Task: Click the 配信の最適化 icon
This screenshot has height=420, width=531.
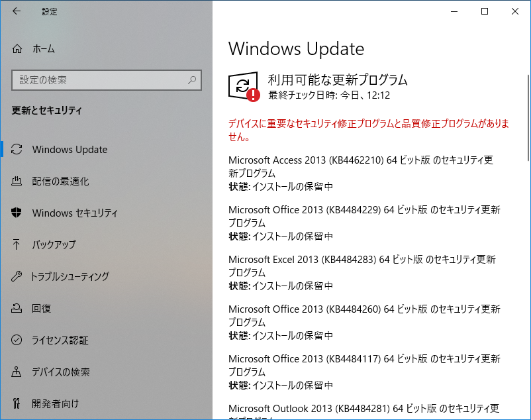Action: (x=17, y=182)
